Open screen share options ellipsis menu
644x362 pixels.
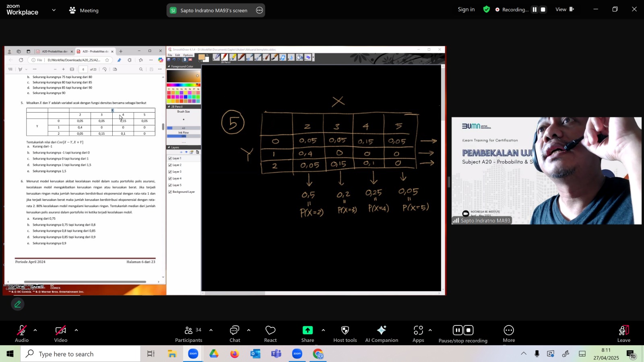point(260,10)
